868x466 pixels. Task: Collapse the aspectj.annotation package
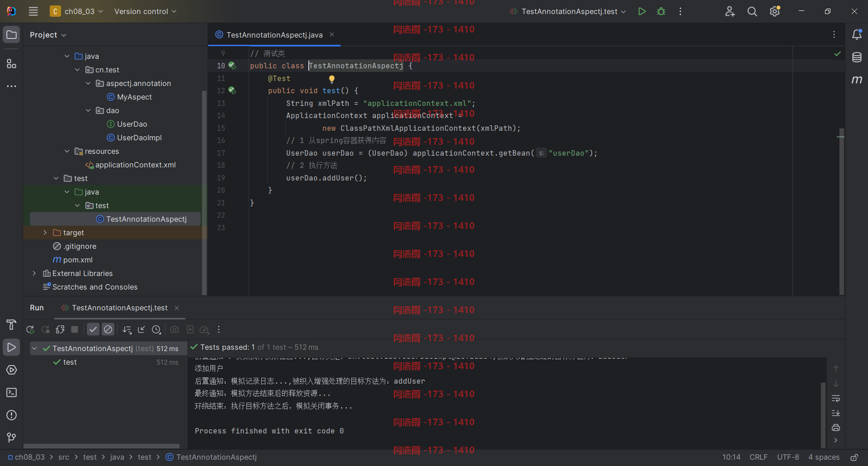click(88, 83)
